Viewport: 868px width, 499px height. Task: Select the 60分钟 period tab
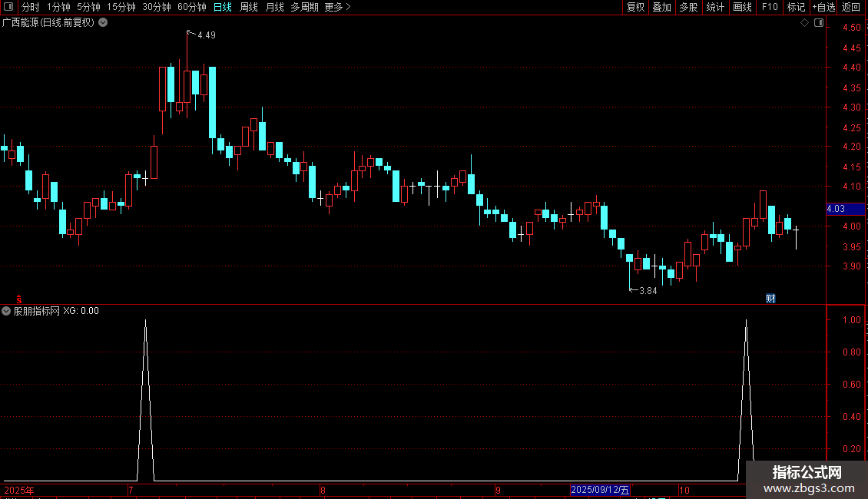pyautogui.click(x=192, y=7)
